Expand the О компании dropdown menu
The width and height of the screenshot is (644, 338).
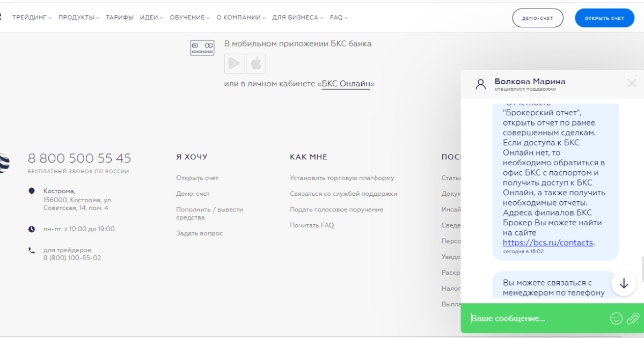(241, 18)
